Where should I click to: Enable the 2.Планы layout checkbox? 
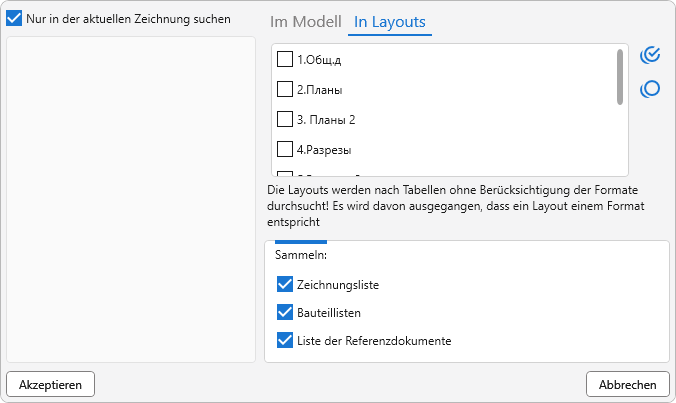coord(285,89)
